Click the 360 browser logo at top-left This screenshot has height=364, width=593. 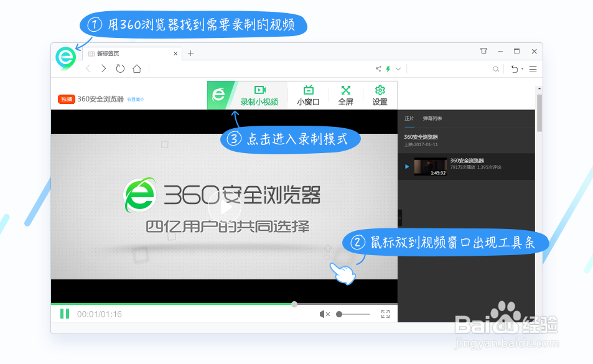[x=66, y=58]
